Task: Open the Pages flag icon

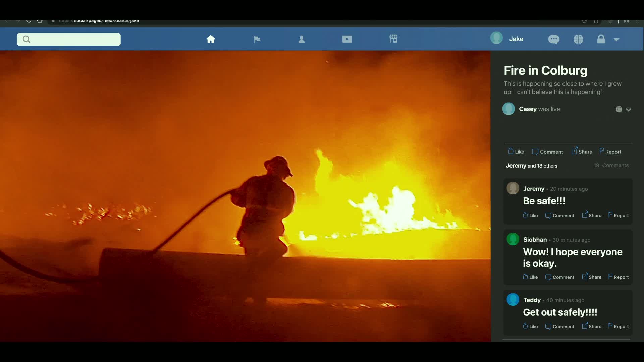Action: point(257,40)
